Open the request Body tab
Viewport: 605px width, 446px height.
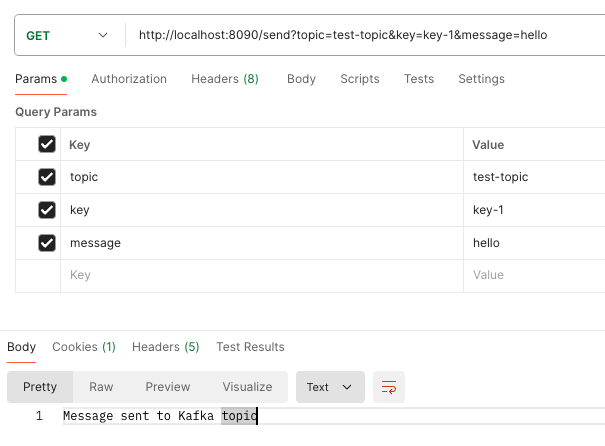301,79
